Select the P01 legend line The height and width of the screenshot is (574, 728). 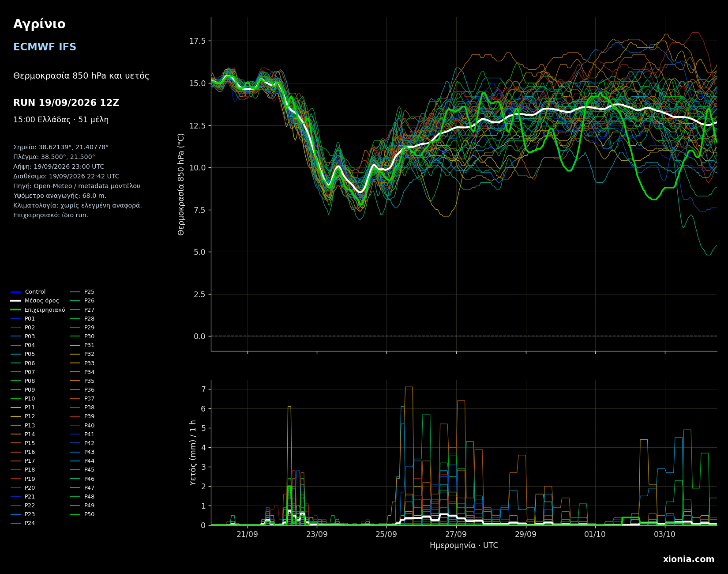16,319
